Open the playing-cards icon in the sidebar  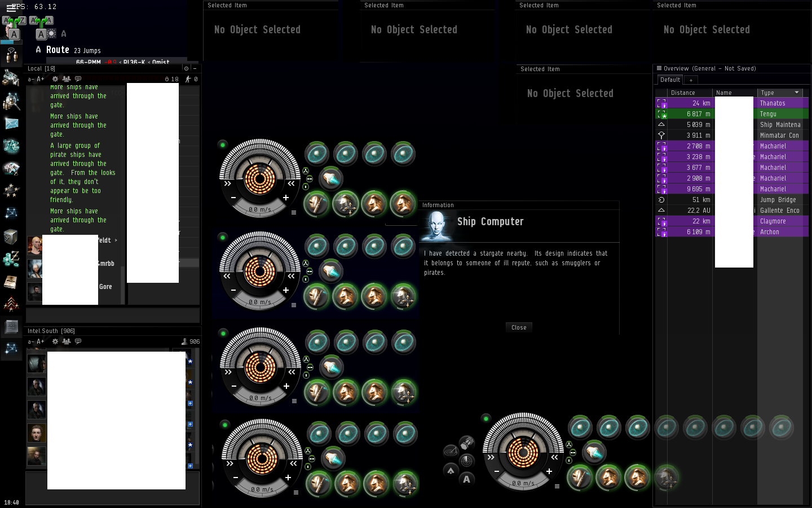(x=11, y=168)
